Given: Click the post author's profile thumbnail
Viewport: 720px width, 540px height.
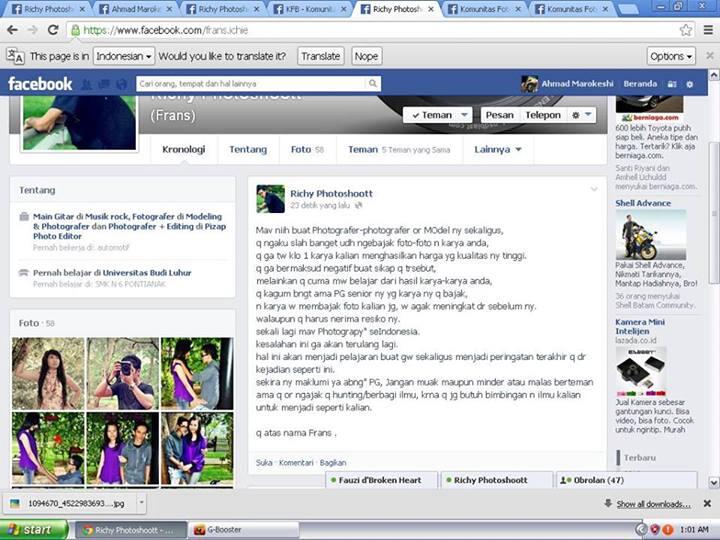Looking at the screenshot, I should tap(270, 199).
